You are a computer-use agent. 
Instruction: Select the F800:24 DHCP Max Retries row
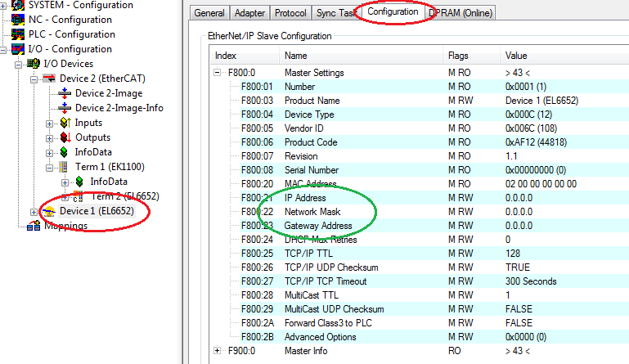tap(434, 240)
